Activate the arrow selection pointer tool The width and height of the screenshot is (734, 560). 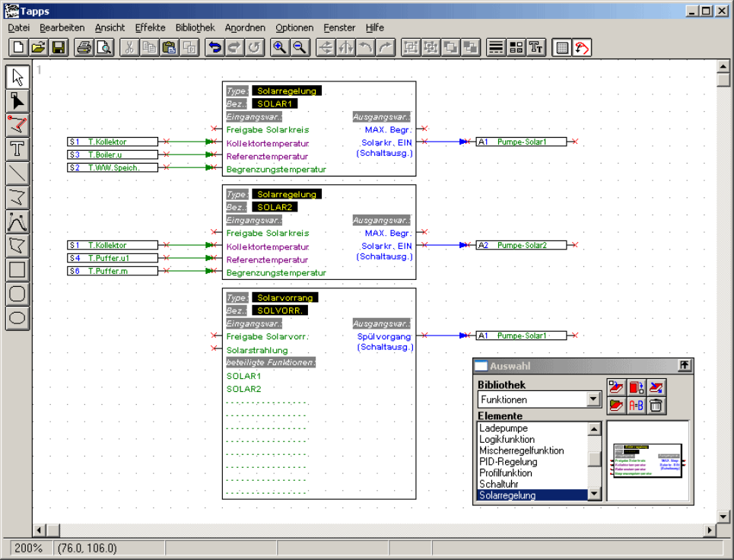[x=18, y=77]
